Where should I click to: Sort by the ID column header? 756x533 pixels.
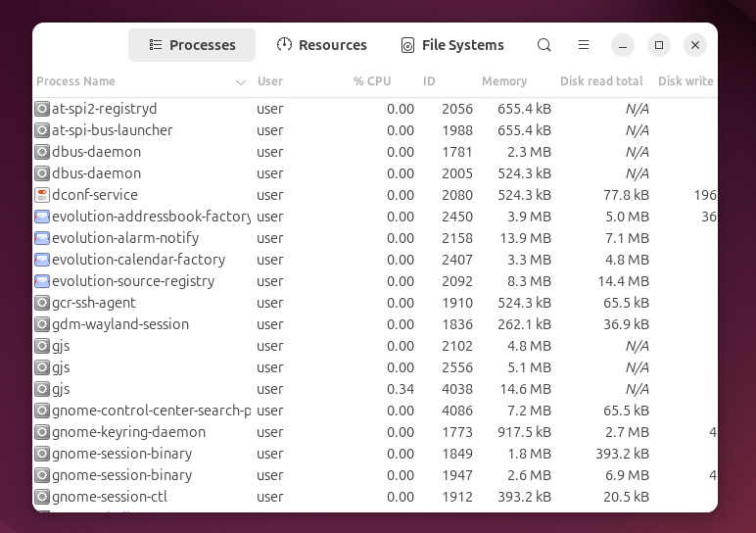point(429,81)
